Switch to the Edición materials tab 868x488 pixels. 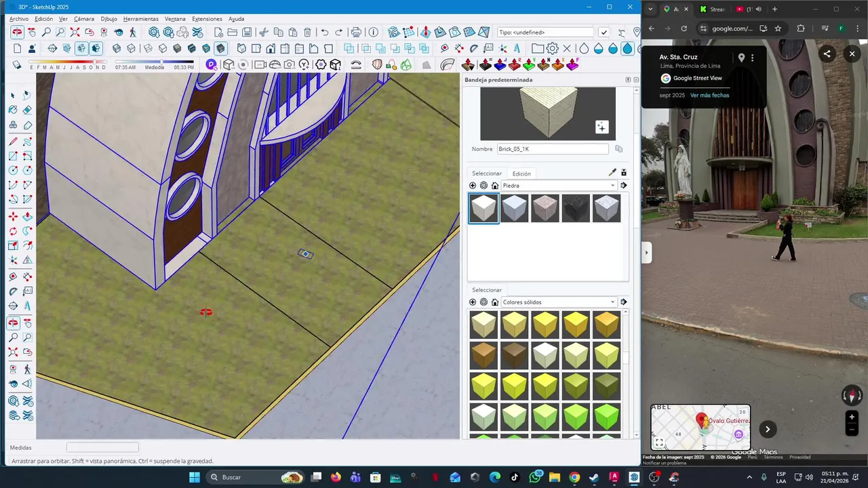tap(521, 174)
